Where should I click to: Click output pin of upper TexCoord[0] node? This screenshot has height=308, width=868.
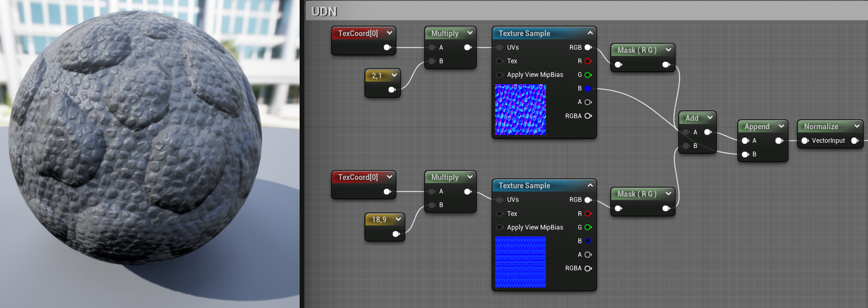pyautogui.click(x=387, y=48)
